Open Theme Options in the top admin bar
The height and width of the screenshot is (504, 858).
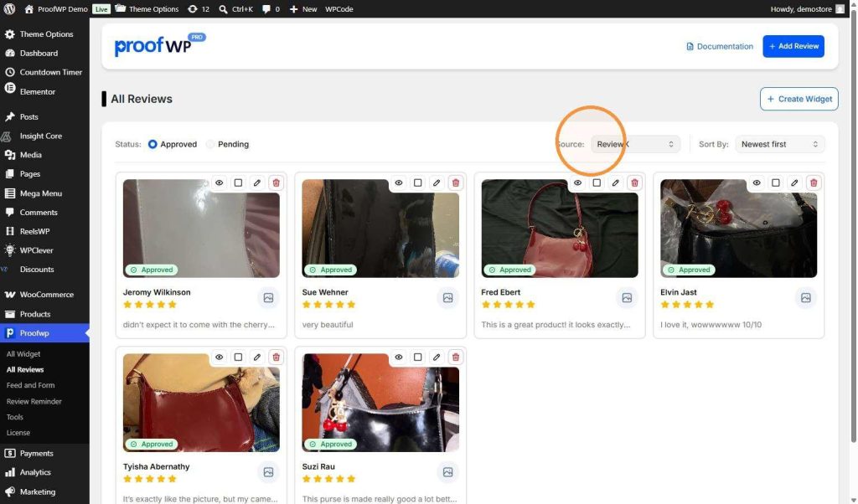click(x=147, y=8)
